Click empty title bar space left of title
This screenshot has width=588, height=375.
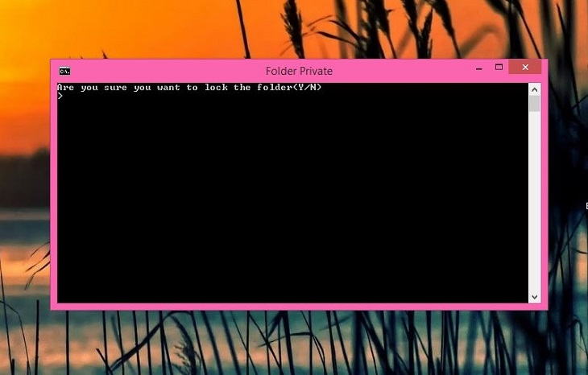[161, 71]
